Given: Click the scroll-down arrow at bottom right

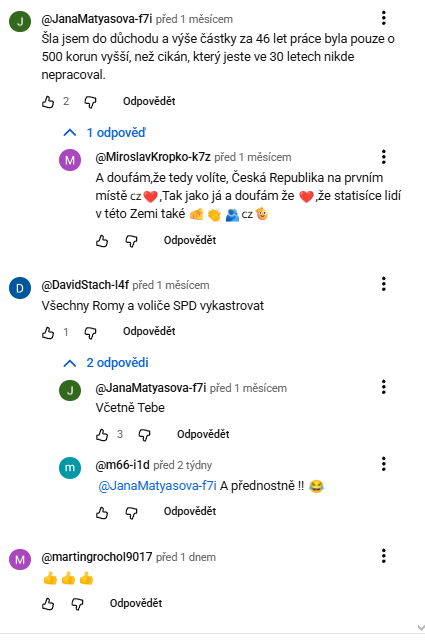Looking at the screenshot, I should [x=421, y=628].
